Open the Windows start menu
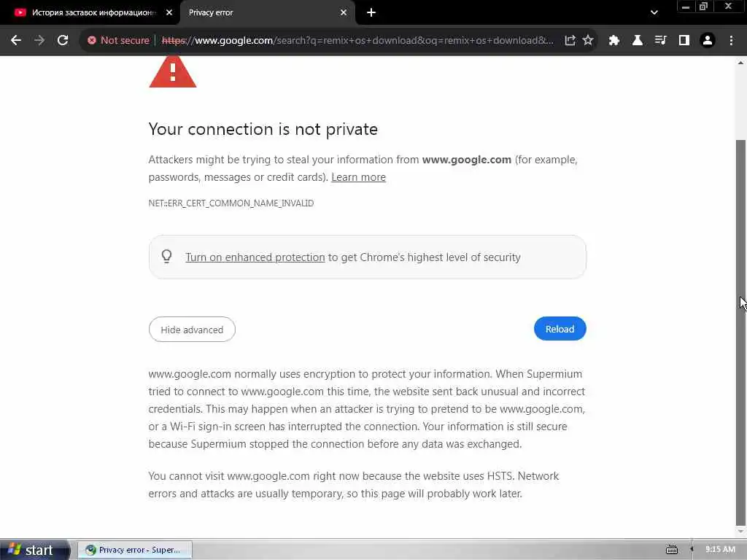 tap(32, 551)
